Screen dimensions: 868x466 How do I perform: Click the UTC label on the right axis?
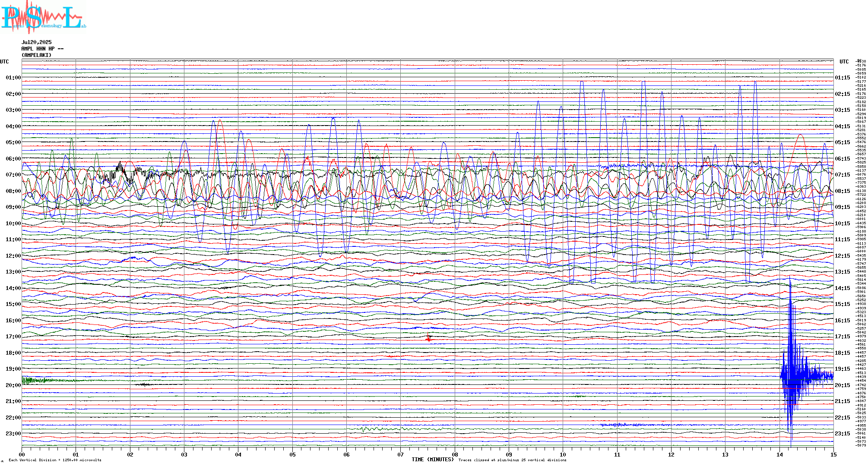[x=844, y=62]
